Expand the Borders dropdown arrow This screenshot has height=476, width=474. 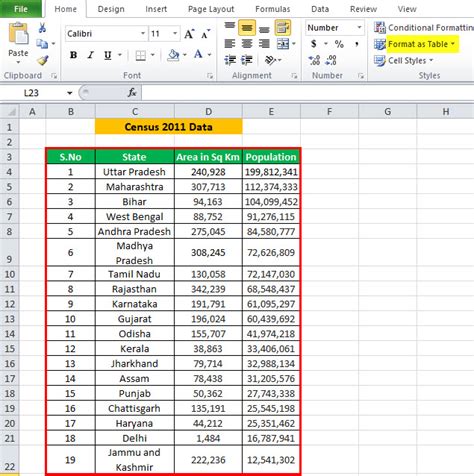click(x=153, y=55)
